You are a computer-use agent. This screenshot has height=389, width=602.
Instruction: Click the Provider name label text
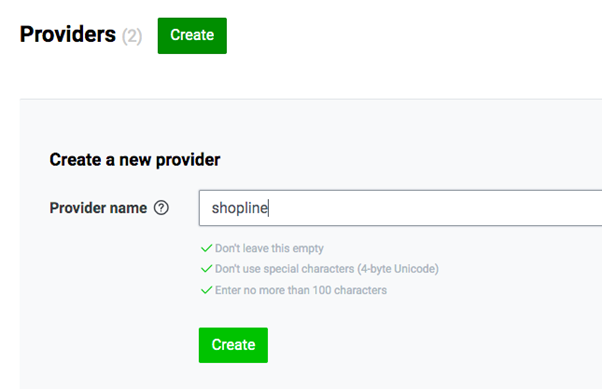98,208
